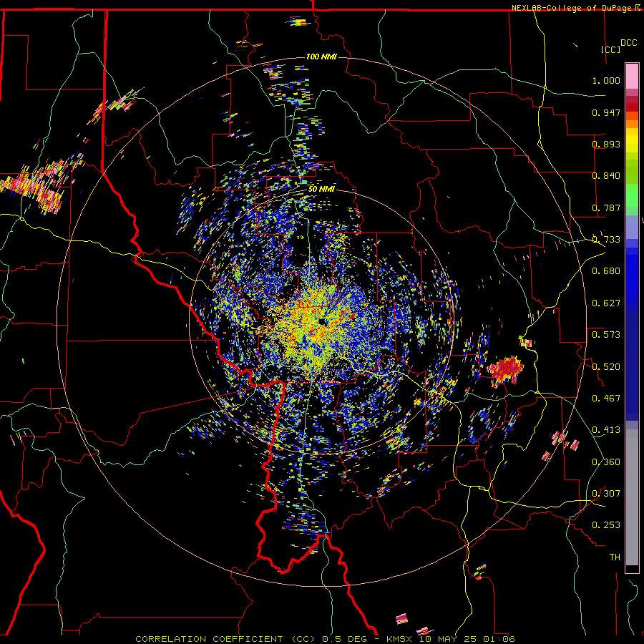Viewport: 644px width, 644px height.
Task: Click the 50 NMI range ring label
Action: click(x=321, y=190)
